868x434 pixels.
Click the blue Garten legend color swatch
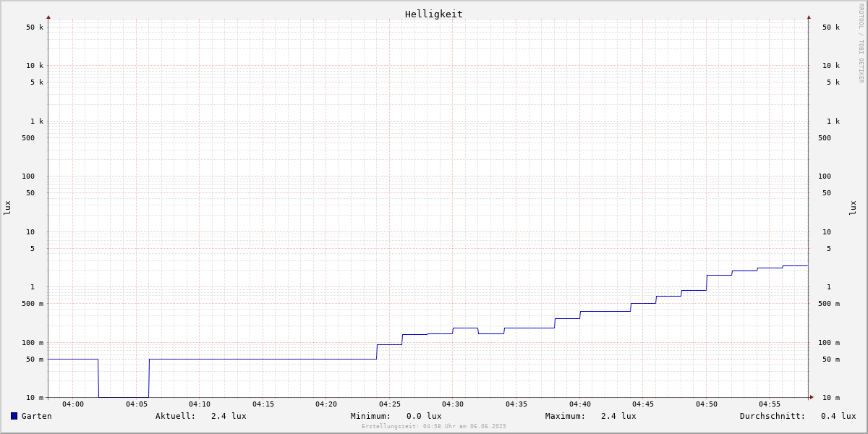tap(14, 416)
